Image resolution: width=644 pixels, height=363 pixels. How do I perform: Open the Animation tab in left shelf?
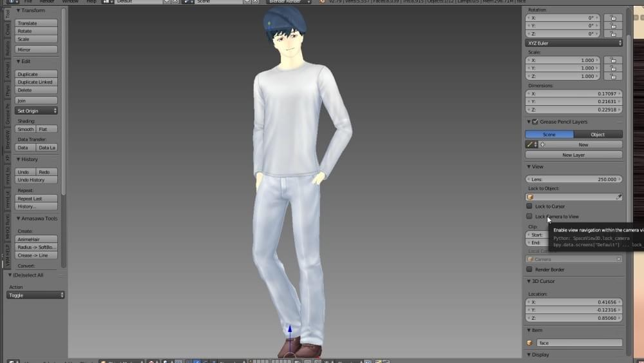click(x=7, y=70)
